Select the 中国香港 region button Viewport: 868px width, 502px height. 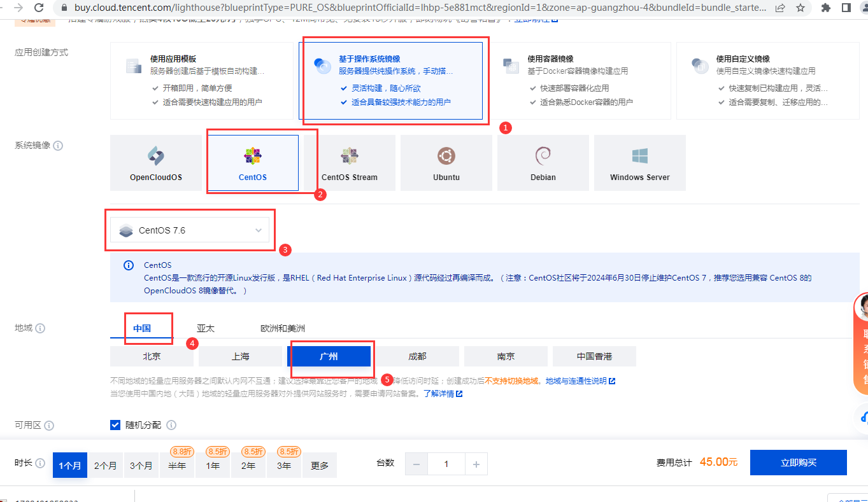click(594, 356)
